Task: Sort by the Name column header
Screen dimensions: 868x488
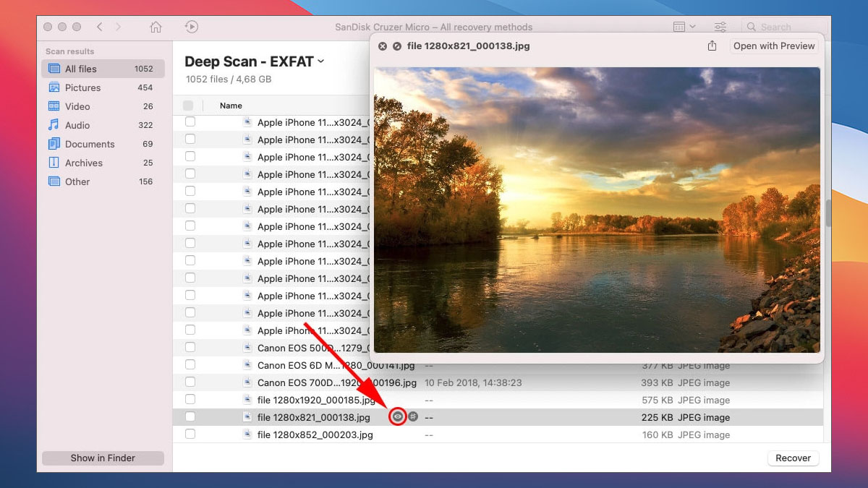Action: [x=231, y=106]
